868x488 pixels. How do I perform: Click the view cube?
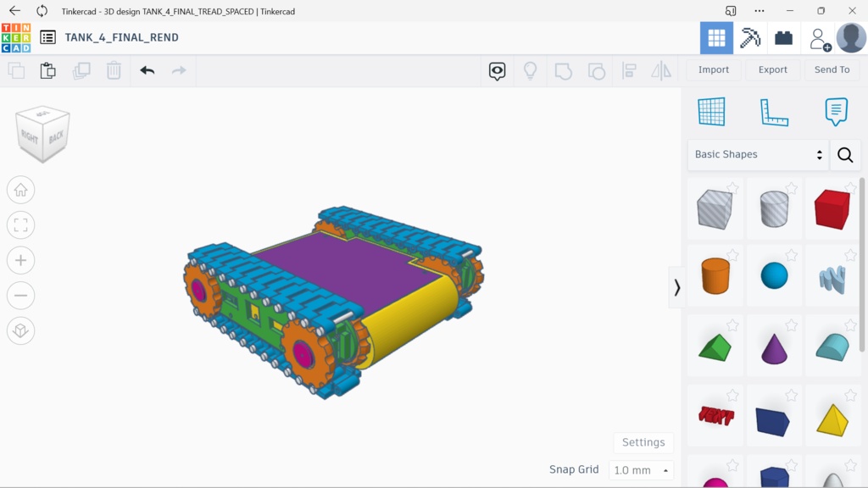pyautogui.click(x=42, y=134)
